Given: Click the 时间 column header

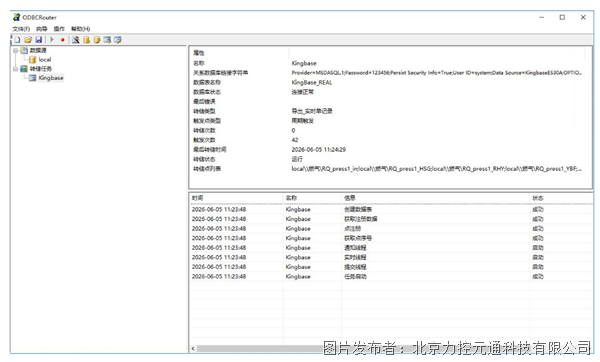Looking at the screenshot, I should [197, 198].
